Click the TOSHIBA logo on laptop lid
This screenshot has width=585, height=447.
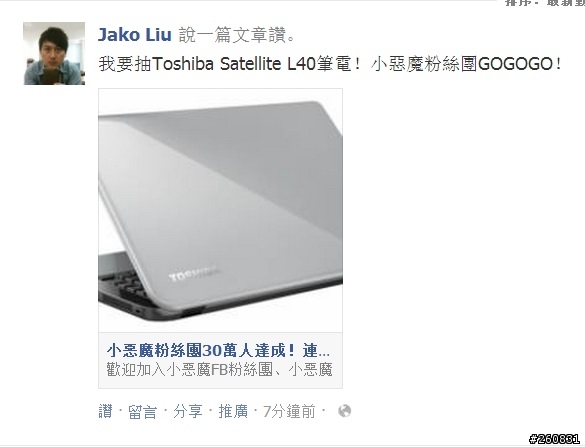pyautogui.click(x=192, y=274)
